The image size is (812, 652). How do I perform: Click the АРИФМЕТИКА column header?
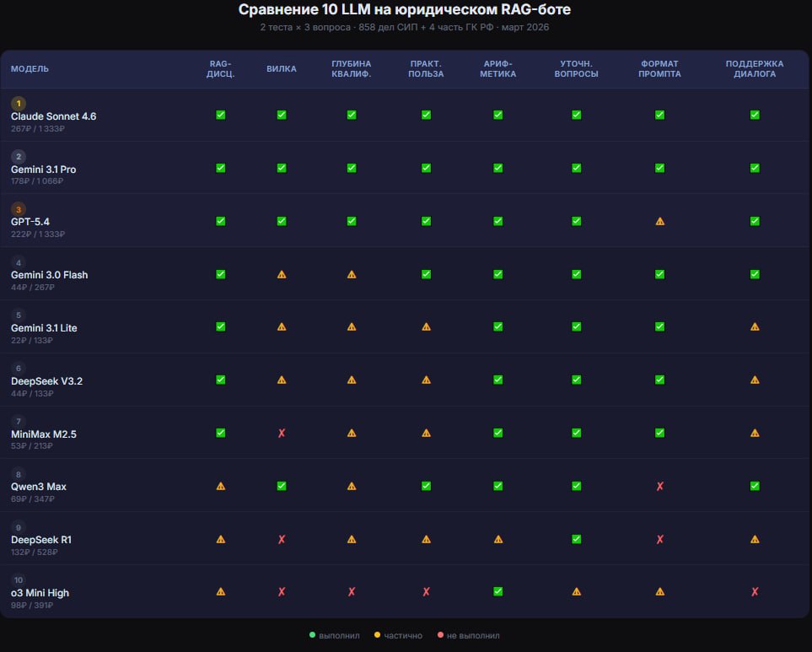point(498,69)
